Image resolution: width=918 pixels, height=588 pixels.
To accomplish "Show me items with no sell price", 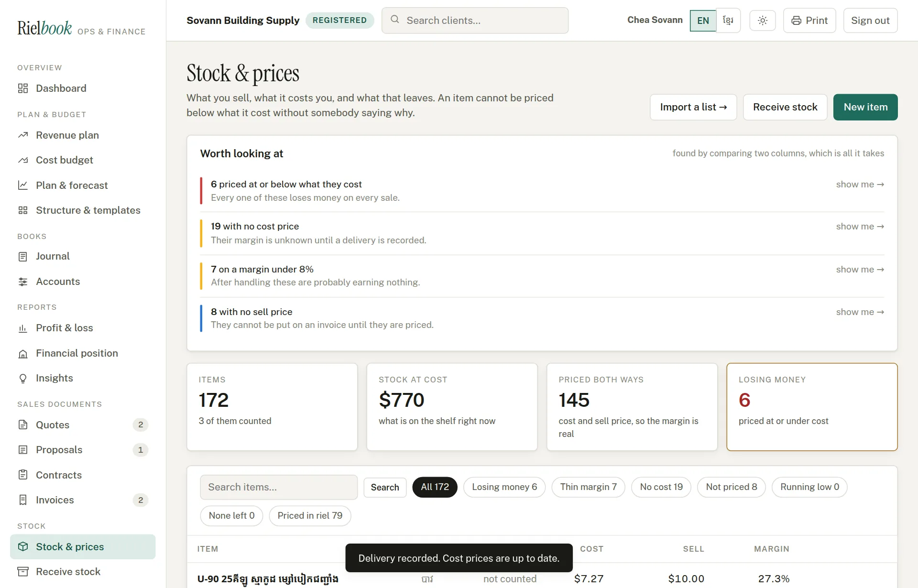I will click(x=860, y=312).
